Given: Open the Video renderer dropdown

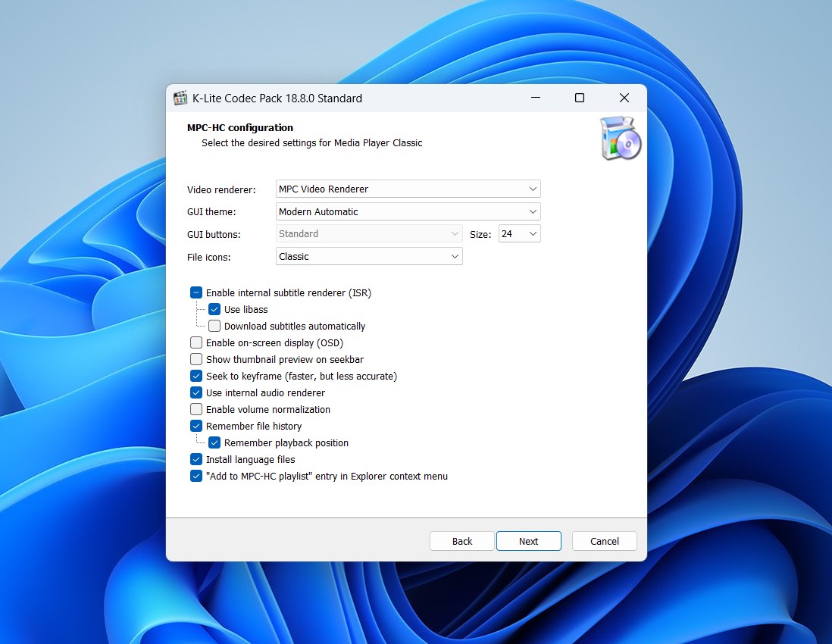Looking at the screenshot, I should click(408, 189).
